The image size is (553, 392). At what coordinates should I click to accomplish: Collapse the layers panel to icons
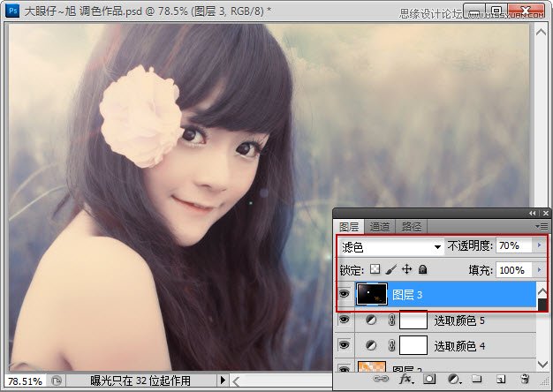(532, 214)
